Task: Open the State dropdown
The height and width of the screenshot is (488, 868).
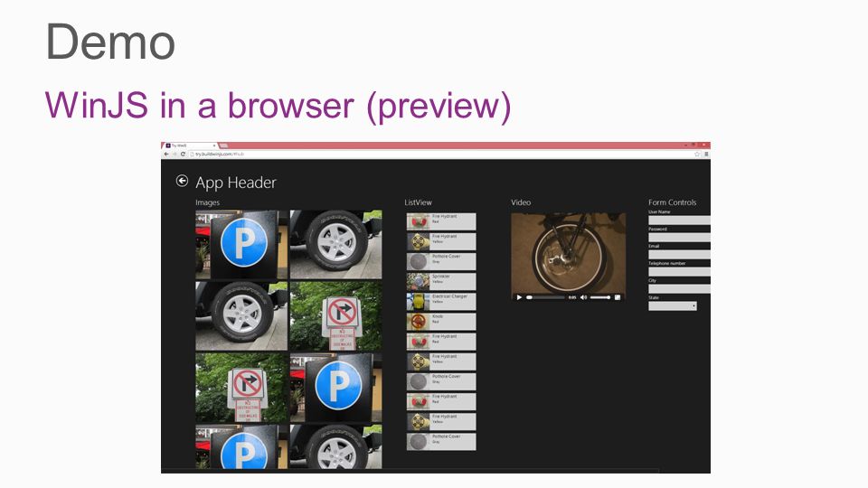Action: click(673, 306)
